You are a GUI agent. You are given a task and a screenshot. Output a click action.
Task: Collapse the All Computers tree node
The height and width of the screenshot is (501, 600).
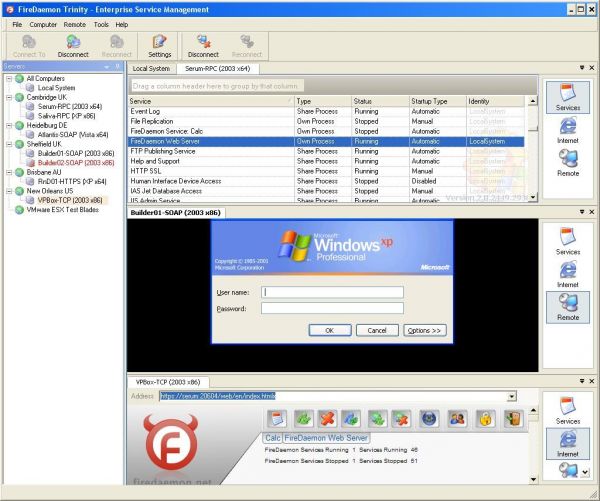pos(9,78)
